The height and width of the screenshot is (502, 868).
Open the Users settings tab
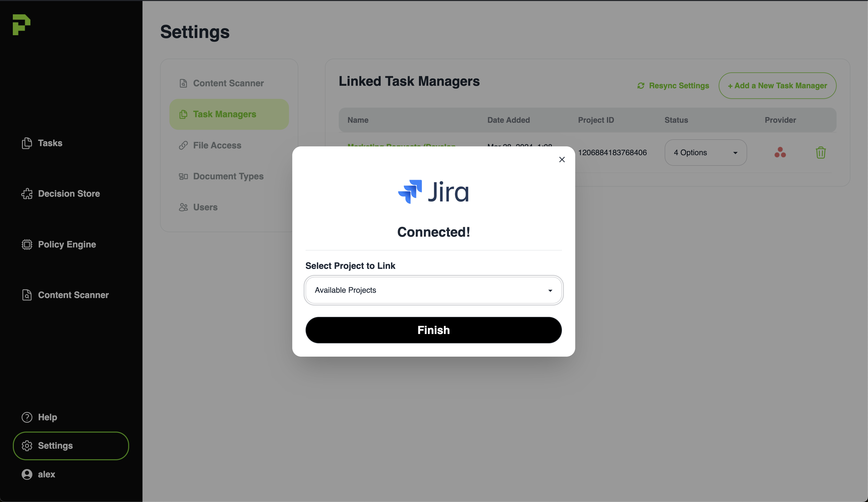point(205,207)
